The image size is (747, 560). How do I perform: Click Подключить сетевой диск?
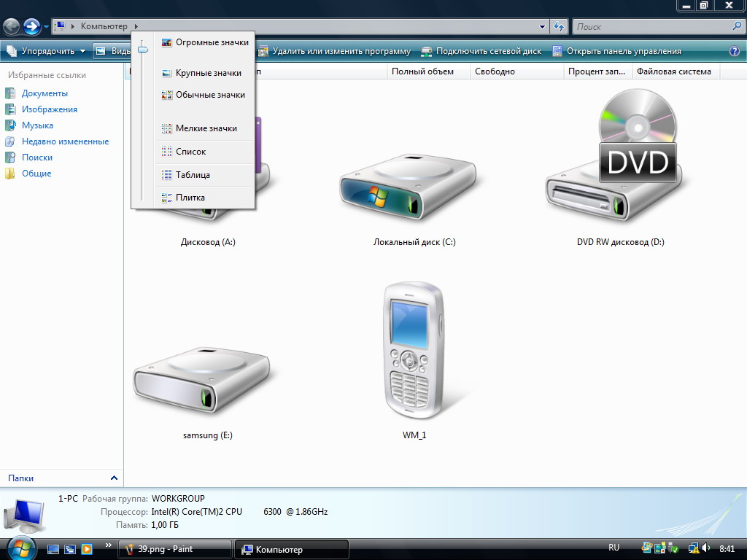point(481,51)
